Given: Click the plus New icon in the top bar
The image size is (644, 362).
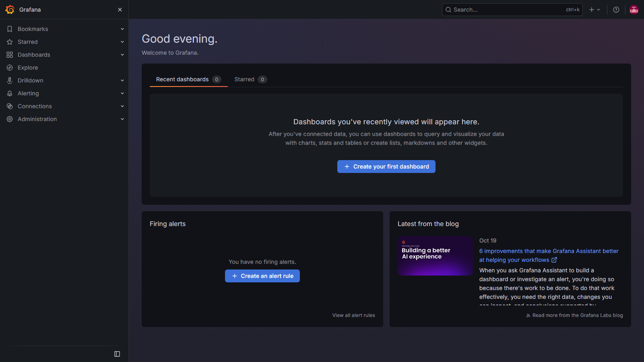Looking at the screenshot, I should coord(592,10).
